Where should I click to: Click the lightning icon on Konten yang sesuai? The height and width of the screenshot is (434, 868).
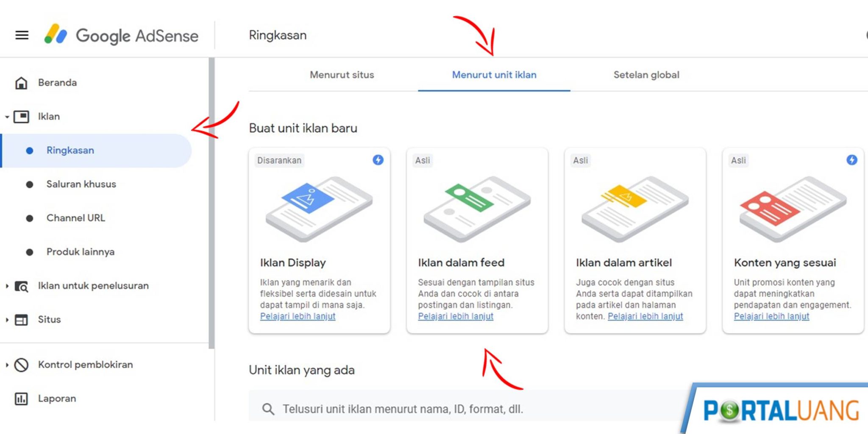click(851, 160)
